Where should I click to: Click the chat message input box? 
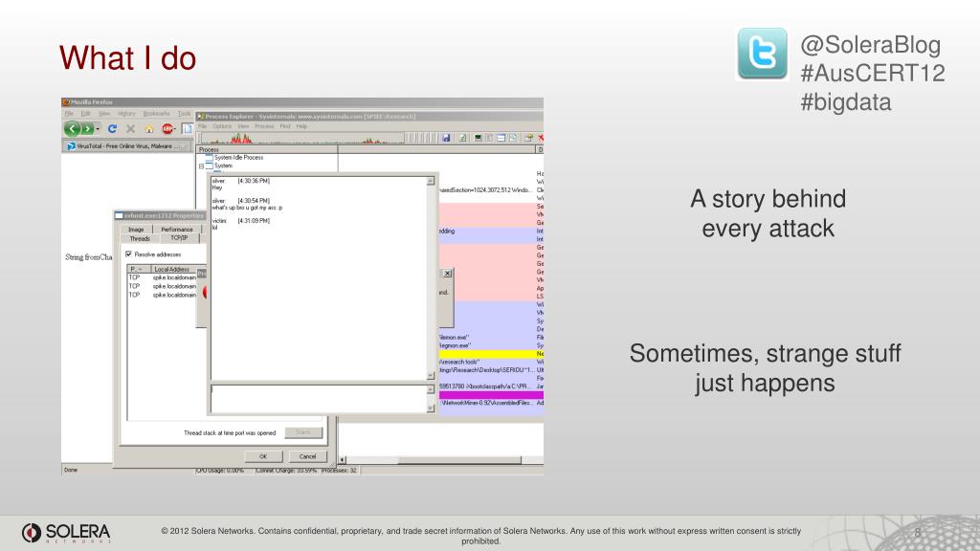(319, 399)
